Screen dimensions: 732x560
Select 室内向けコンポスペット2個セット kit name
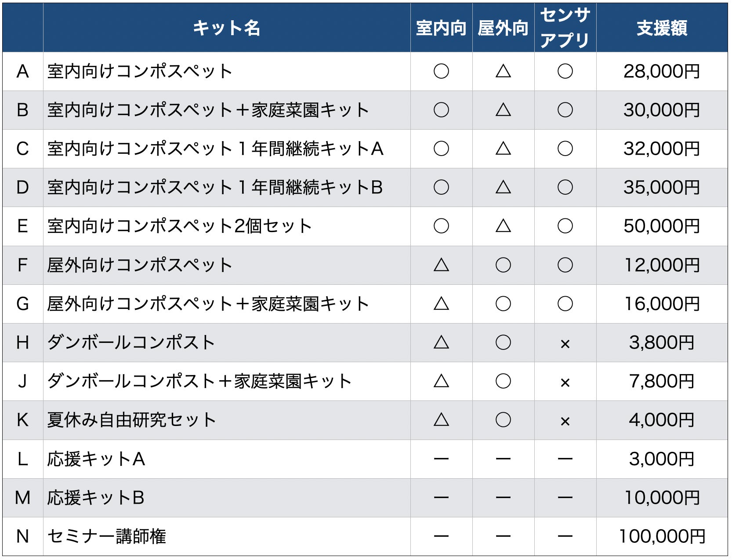(x=179, y=226)
